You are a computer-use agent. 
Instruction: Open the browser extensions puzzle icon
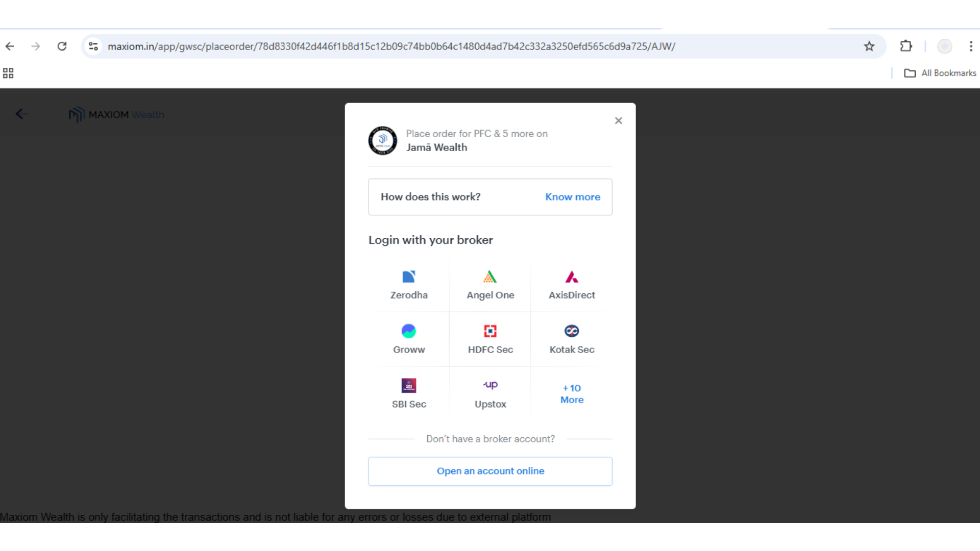905,46
